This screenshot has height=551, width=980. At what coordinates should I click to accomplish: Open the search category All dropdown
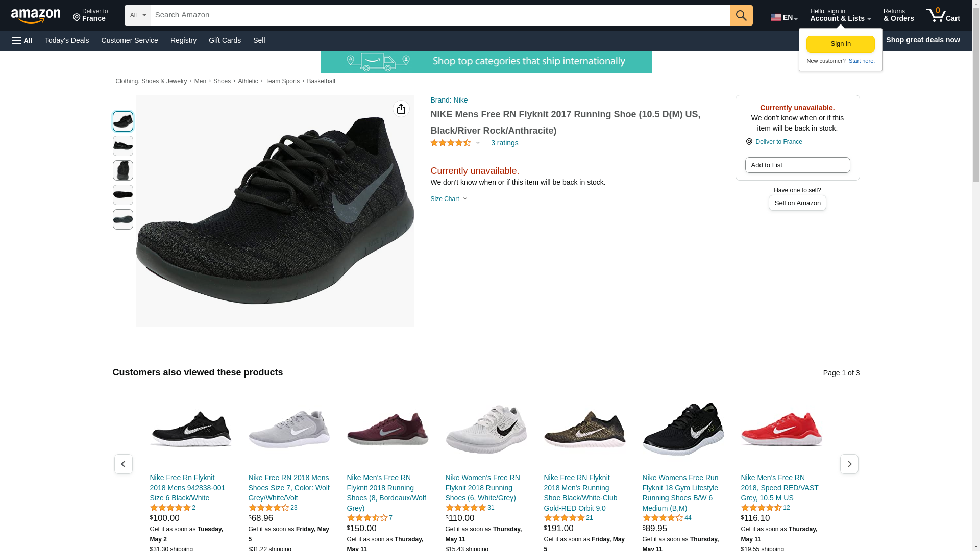[137, 15]
